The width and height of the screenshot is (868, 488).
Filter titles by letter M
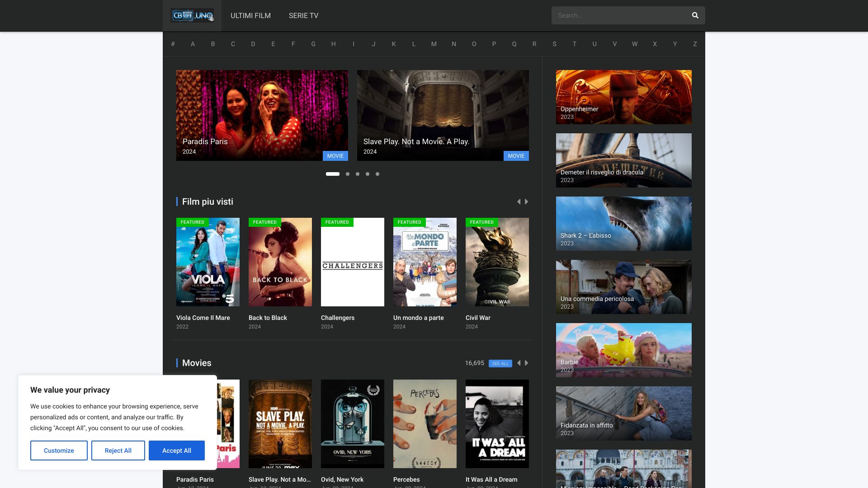coord(434,44)
